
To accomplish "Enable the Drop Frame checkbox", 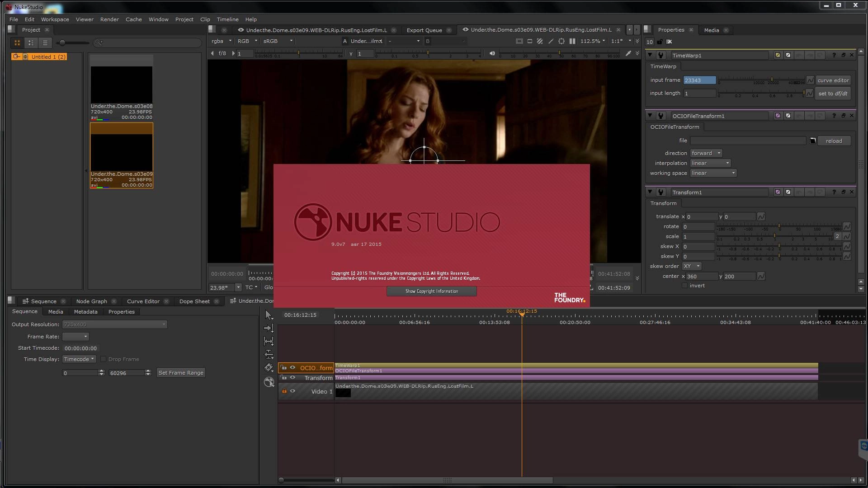I will click(103, 359).
